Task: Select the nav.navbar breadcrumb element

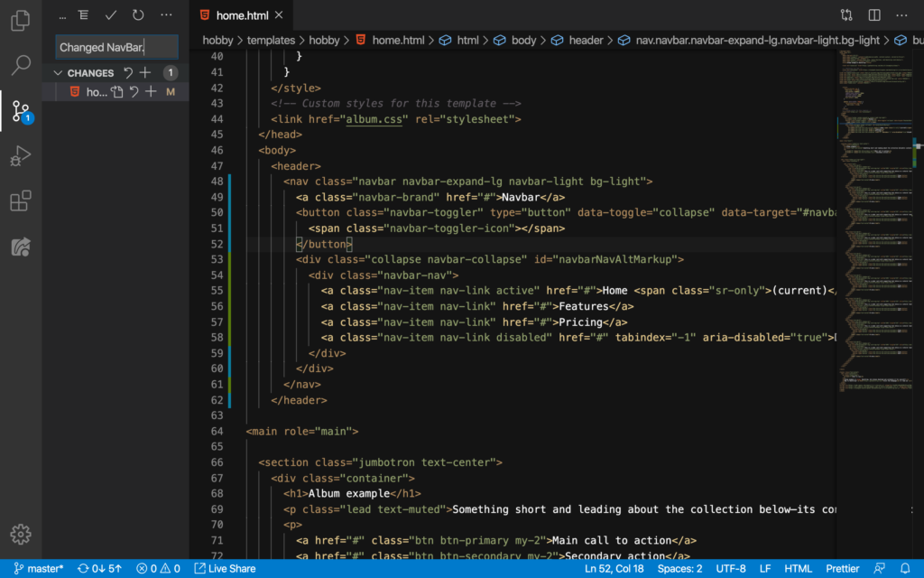Action: [x=757, y=40]
